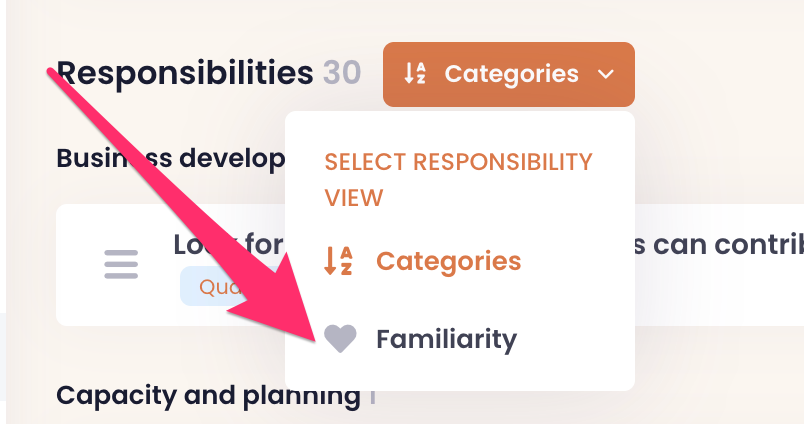The height and width of the screenshot is (424, 804).
Task: Click the drag handle on the responsibility card
Action: click(121, 265)
